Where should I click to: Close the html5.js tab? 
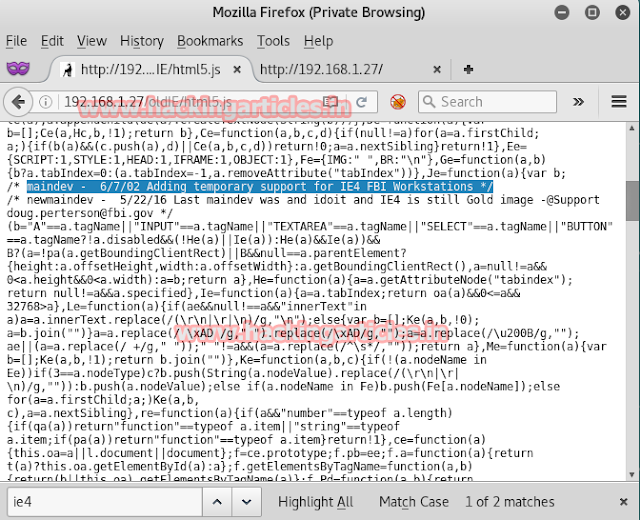[237, 70]
